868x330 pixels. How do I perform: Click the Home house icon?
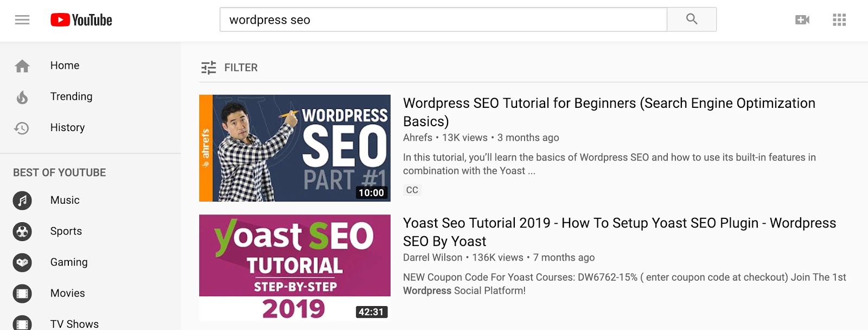tap(22, 66)
